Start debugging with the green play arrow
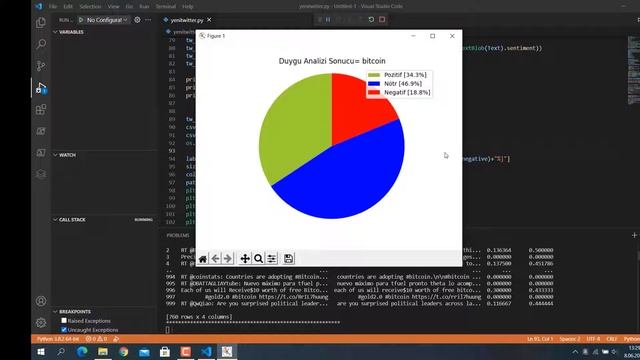Viewport: 640px width, 360px height. (81, 20)
